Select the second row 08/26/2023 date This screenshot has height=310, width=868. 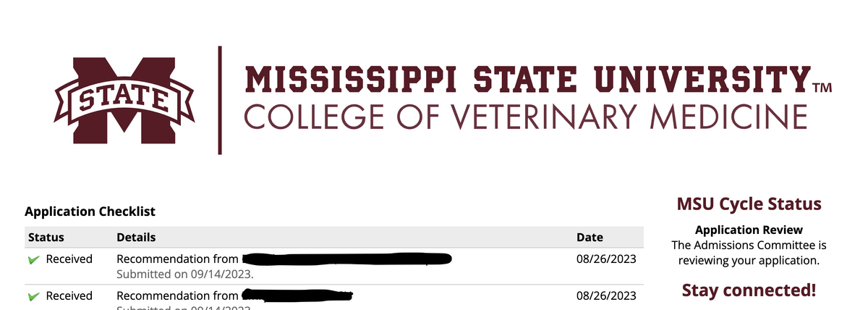point(607,296)
